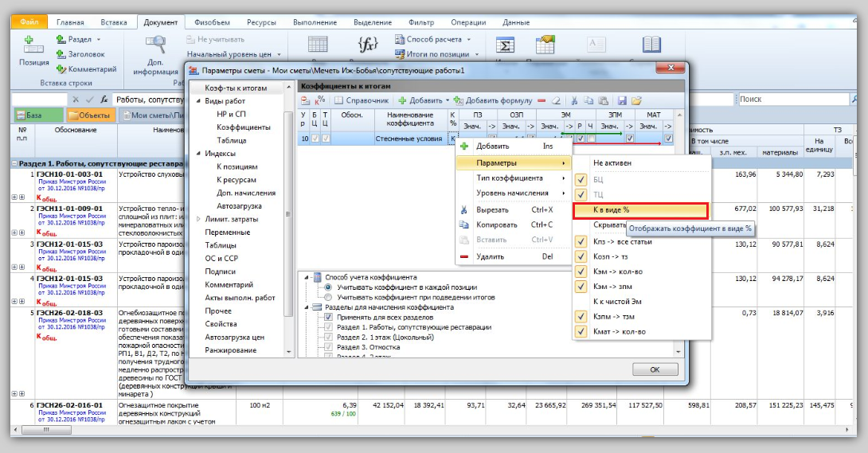Click the Позиция insert icon in ribbon
The image size is (868, 453).
pos(33,45)
